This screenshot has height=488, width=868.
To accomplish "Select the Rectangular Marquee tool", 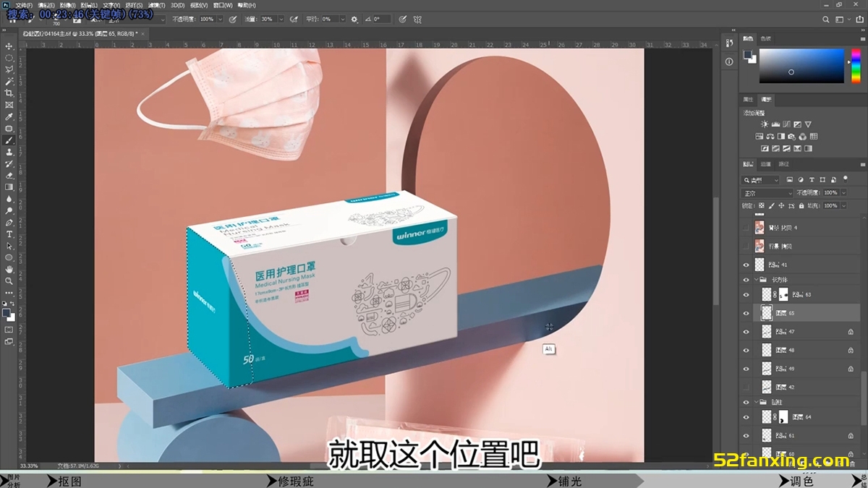I will tap(9, 57).
